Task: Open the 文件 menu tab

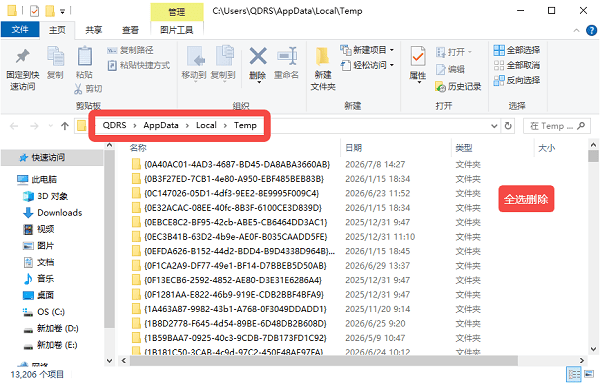Action: click(x=20, y=29)
